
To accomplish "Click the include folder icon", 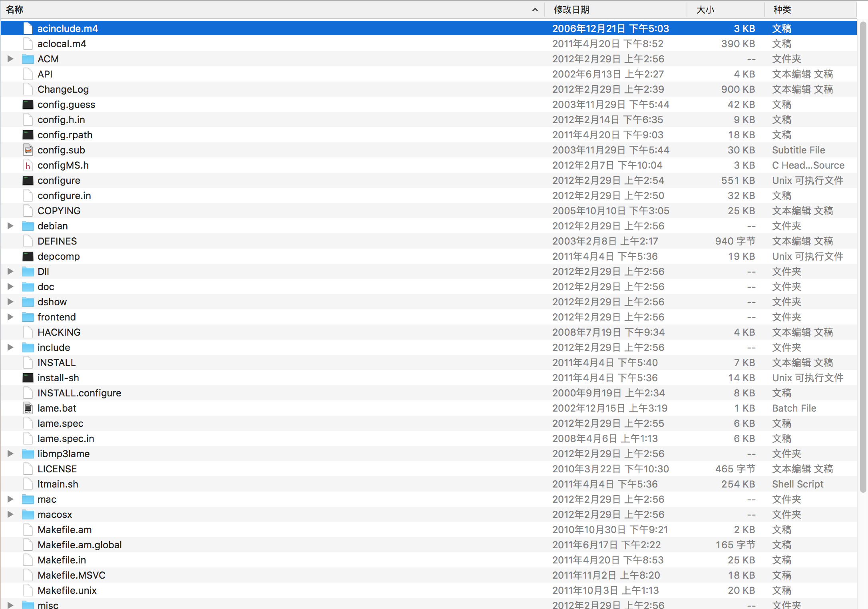I will coord(28,347).
